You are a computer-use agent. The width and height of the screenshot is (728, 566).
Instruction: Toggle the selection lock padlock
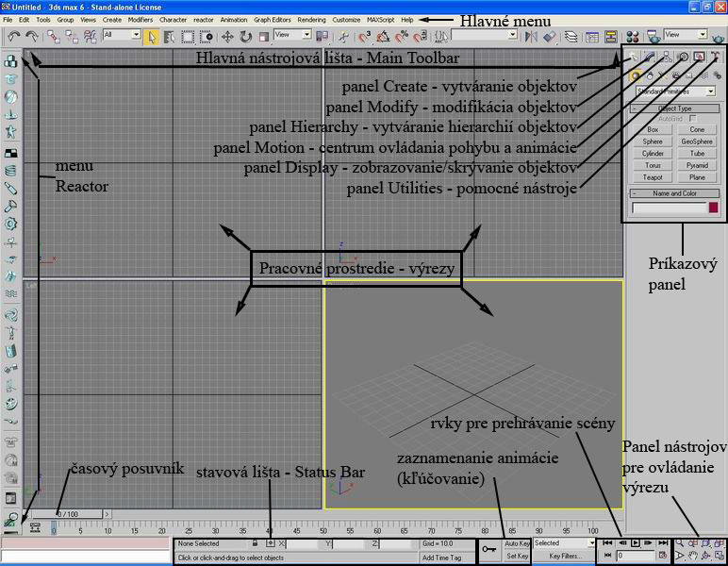(x=255, y=542)
